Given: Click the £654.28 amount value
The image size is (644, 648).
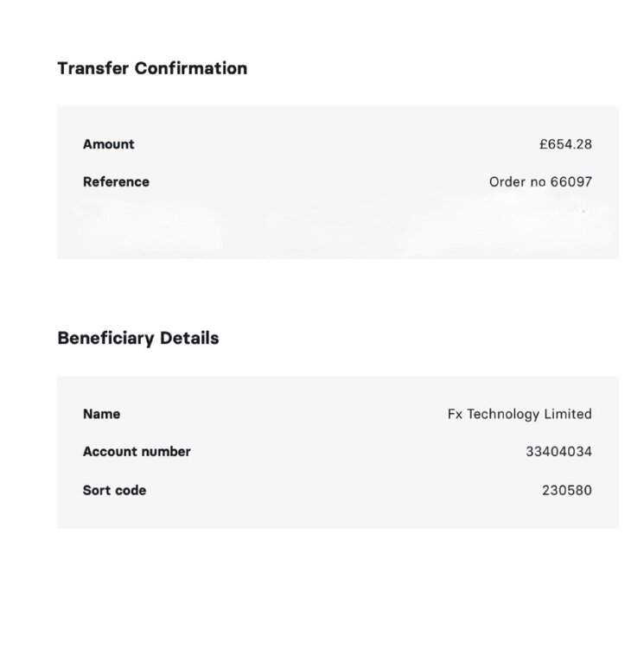Looking at the screenshot, I should click(x=565, y=144).
